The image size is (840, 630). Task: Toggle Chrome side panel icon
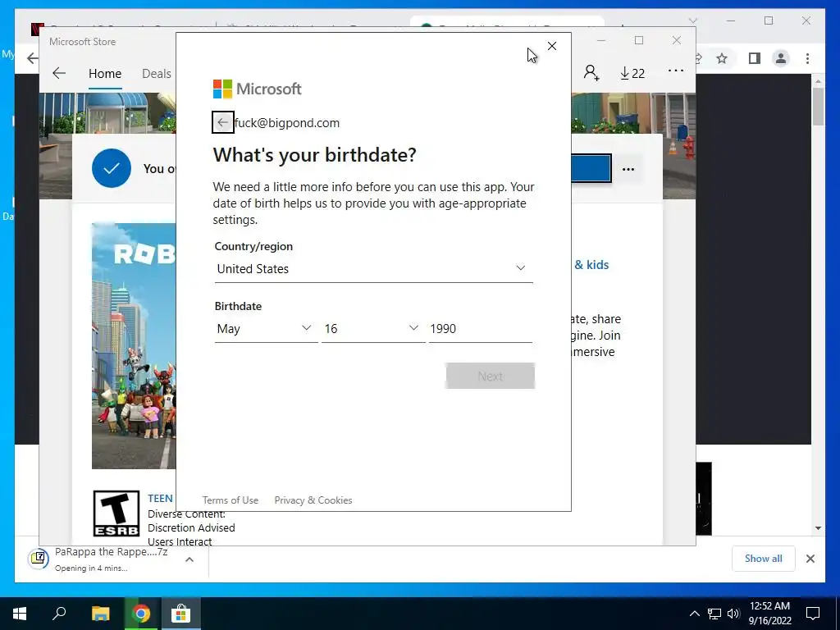click(755, 58)
